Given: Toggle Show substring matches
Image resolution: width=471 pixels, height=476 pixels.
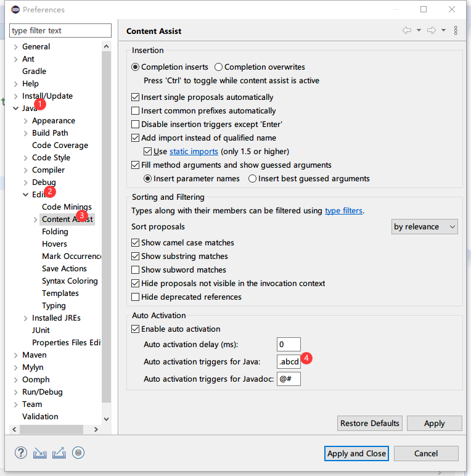Looking at the screenshot, I should 136,256.
